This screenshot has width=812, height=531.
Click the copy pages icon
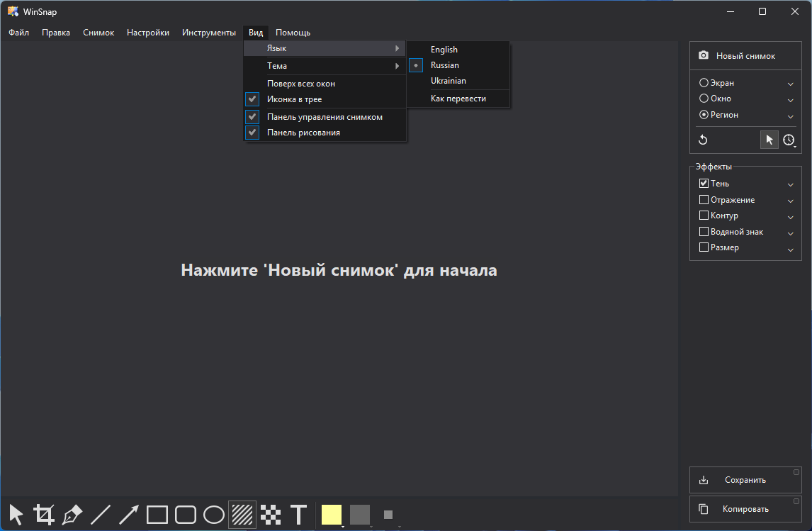(x=704, y=509)
